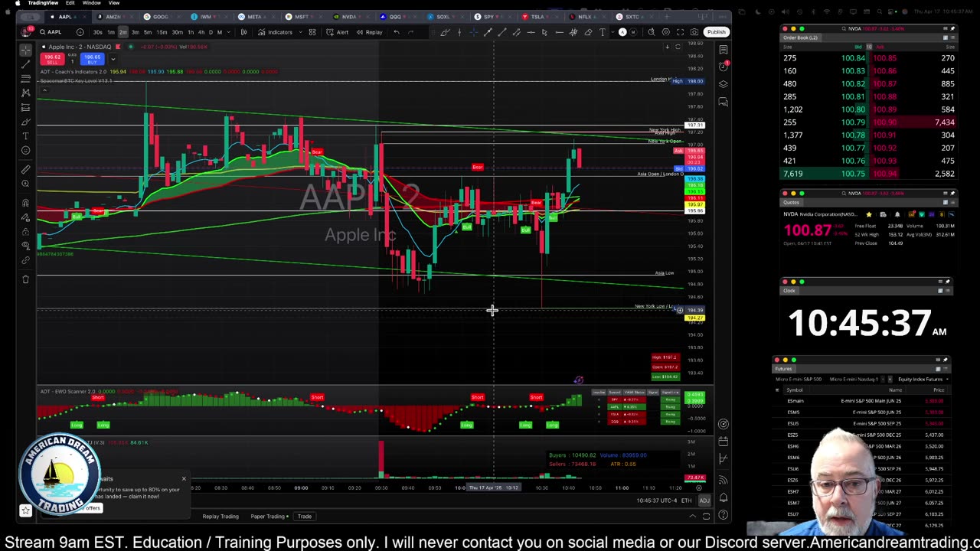980x551 pixels.
Task: Select the text annotation tool in left toolbar
Action: coord(25,136)
